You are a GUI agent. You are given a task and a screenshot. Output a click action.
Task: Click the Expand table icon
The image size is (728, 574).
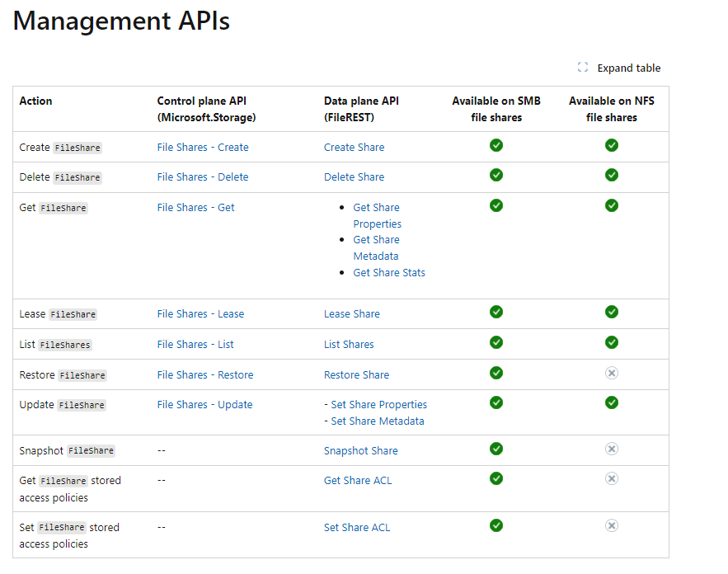pyautogui.click(x=583, y=68)
